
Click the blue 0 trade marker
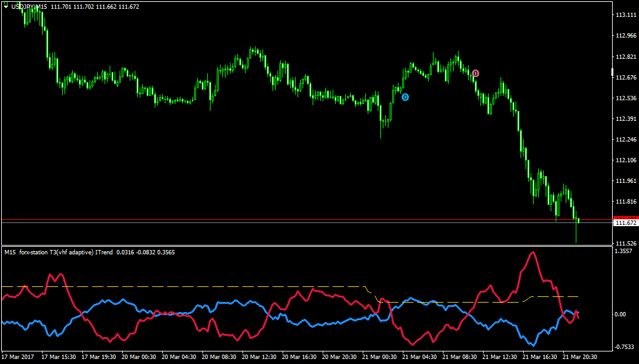tap(405, 97)
